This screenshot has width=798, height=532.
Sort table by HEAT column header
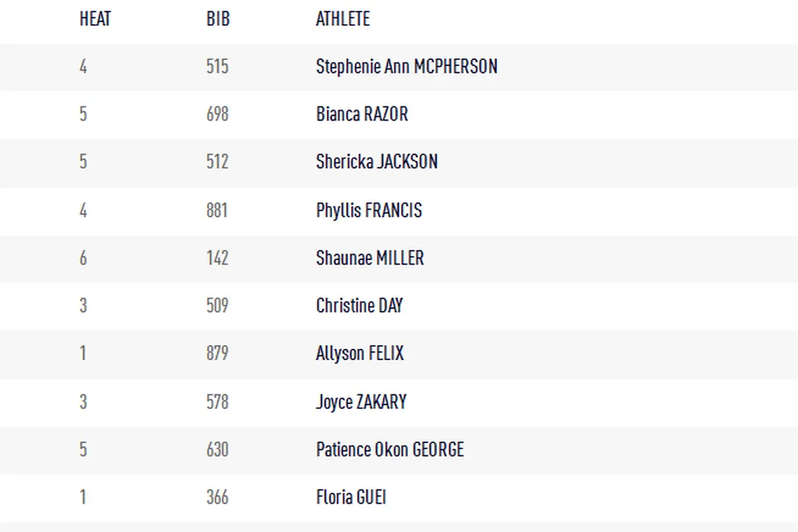(95, 19)
